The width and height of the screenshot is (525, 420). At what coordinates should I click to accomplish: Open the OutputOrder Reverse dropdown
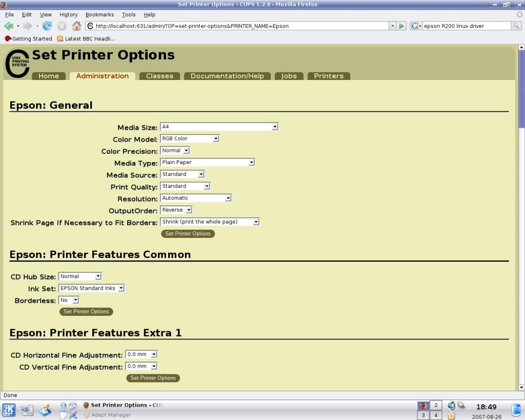pyautogui.click(x=176, y=210)
